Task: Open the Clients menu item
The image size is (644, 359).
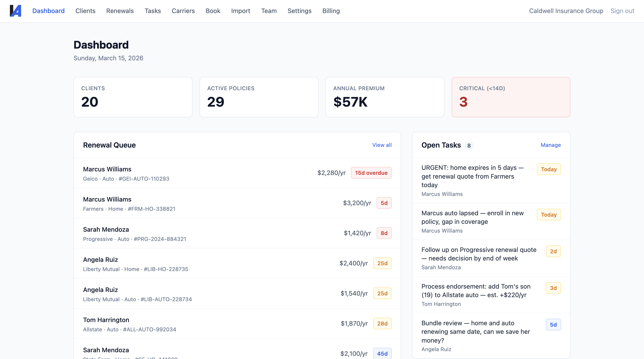Action: pos(85,11)
